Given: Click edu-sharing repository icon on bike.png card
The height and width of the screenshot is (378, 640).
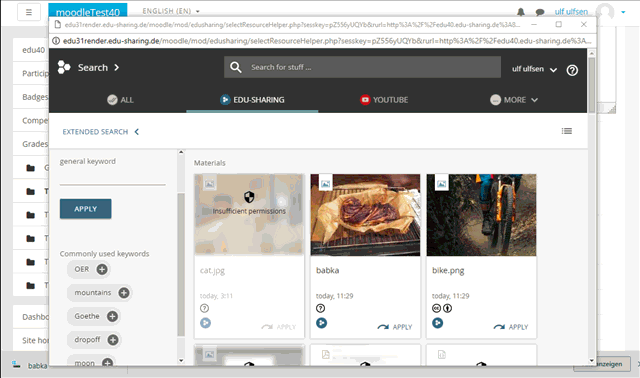Looking at the screenshot, I should [x=438, y=323].
